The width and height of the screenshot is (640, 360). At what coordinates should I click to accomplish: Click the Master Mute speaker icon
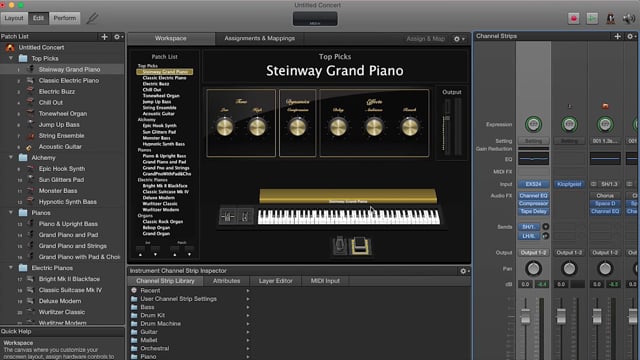629,18
